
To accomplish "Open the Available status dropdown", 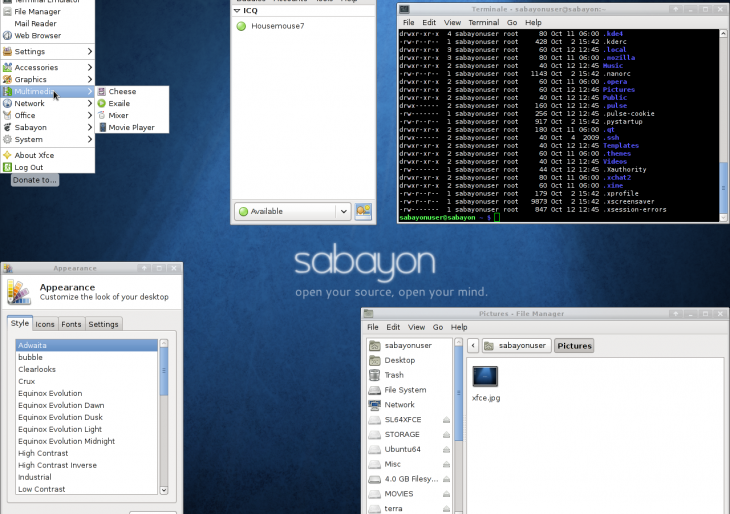I will click(342, 211).
